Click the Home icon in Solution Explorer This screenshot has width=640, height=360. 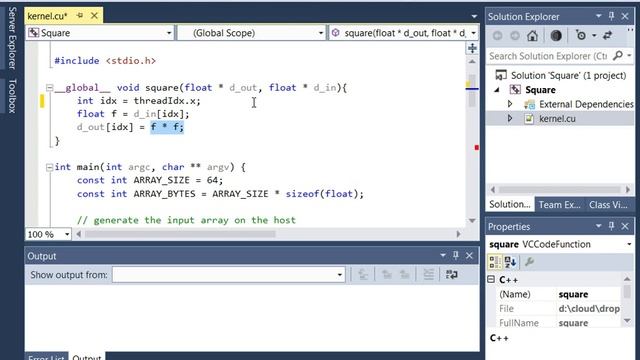click(532, 36)
